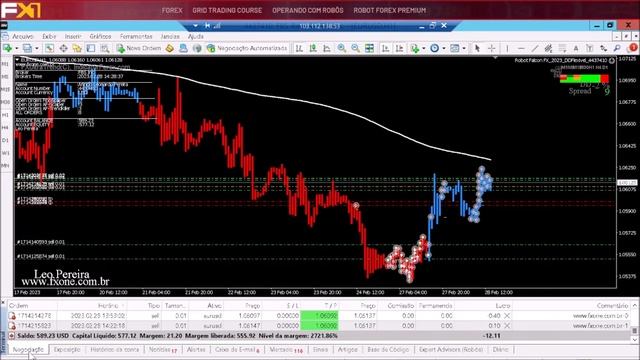Click the templates toolbar icon
The image size is (640, 360).
point(454,49)
